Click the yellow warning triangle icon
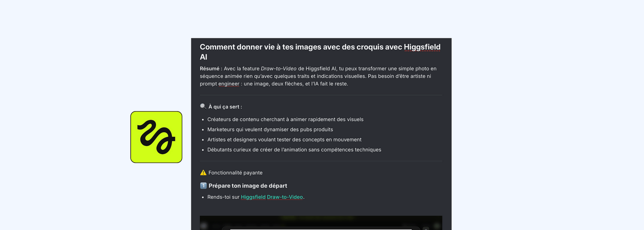This screenshot has height=230, width=644. pyautogui.click(x=203, y=173)
